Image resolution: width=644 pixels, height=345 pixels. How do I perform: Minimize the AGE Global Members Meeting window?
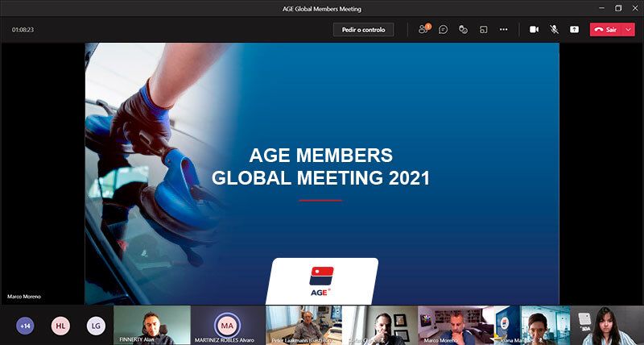601,8
